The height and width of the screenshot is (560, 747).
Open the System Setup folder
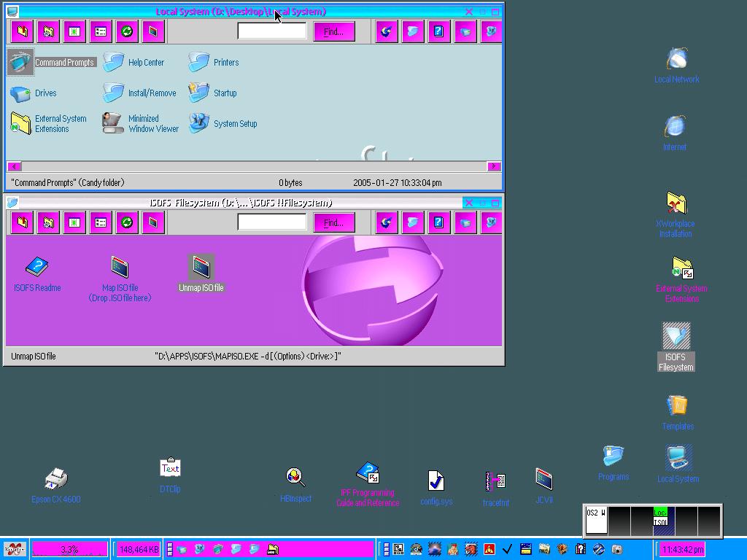click(x=199, y=123)
